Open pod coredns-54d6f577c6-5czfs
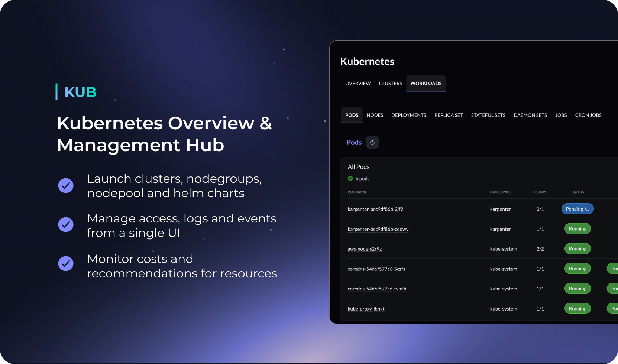This screenshot has height=364, width=618. point(376,269)
